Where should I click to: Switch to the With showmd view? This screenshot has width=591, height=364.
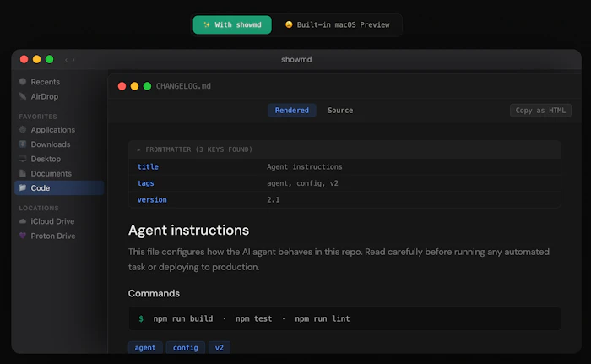click(x=232, y=24)
